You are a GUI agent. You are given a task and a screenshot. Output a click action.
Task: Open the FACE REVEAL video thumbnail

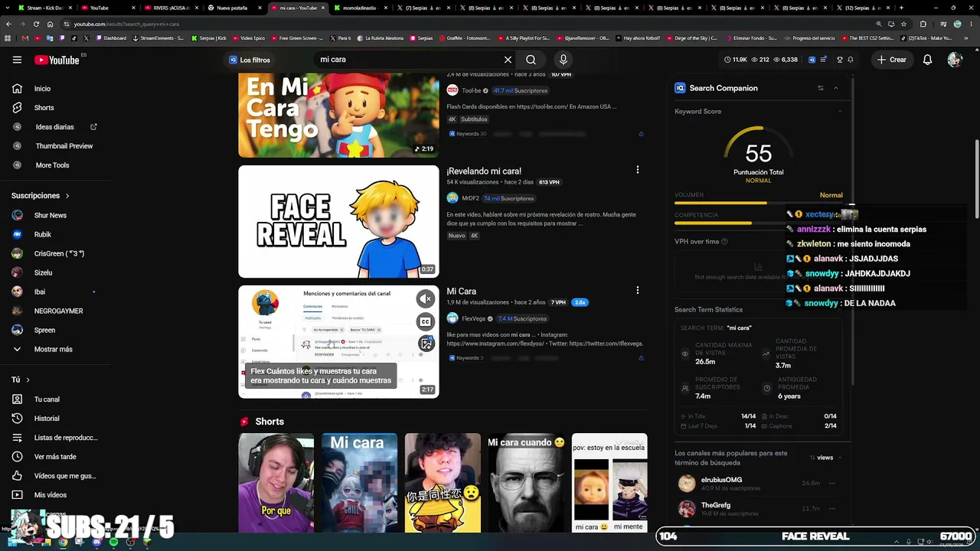click(x=338, y=222)
